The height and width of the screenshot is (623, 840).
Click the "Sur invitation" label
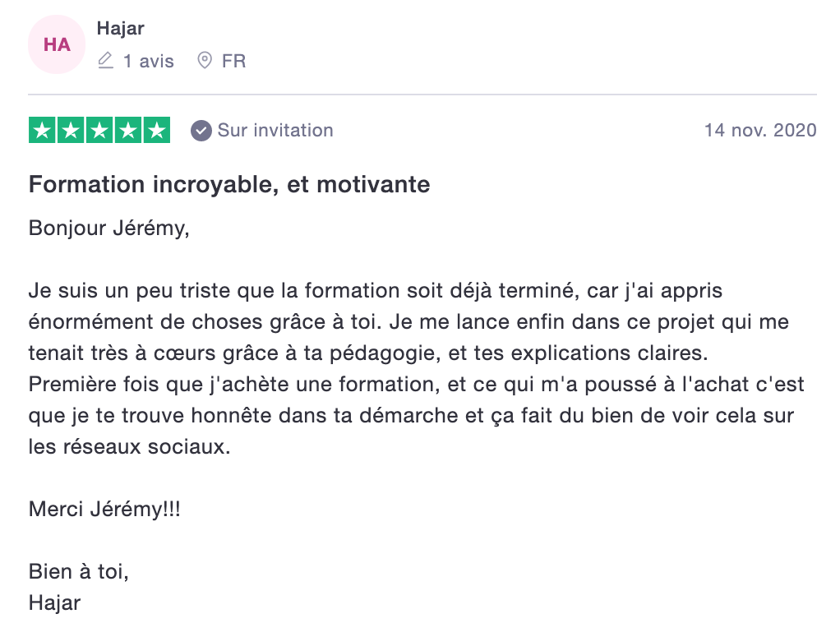point(275,131)
